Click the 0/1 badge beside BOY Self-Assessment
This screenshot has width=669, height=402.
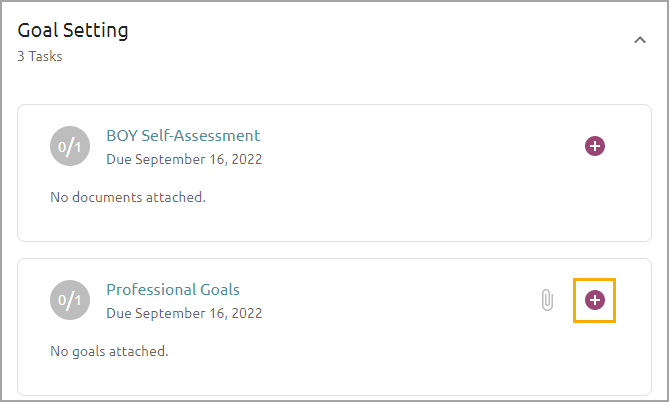click(x=68, y=146)
